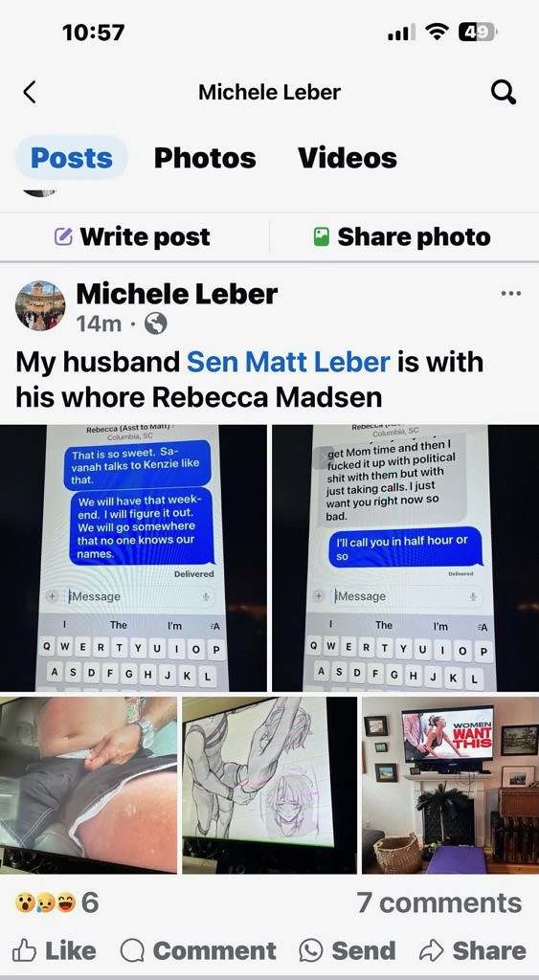Open search with magnifying glass icon
This screenshot has height=980, width=539.
coord(504,92)
